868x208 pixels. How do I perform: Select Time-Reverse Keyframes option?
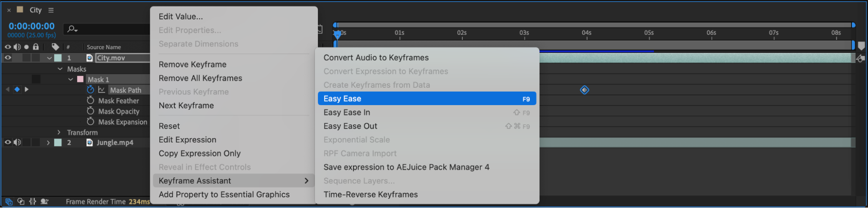370,195
